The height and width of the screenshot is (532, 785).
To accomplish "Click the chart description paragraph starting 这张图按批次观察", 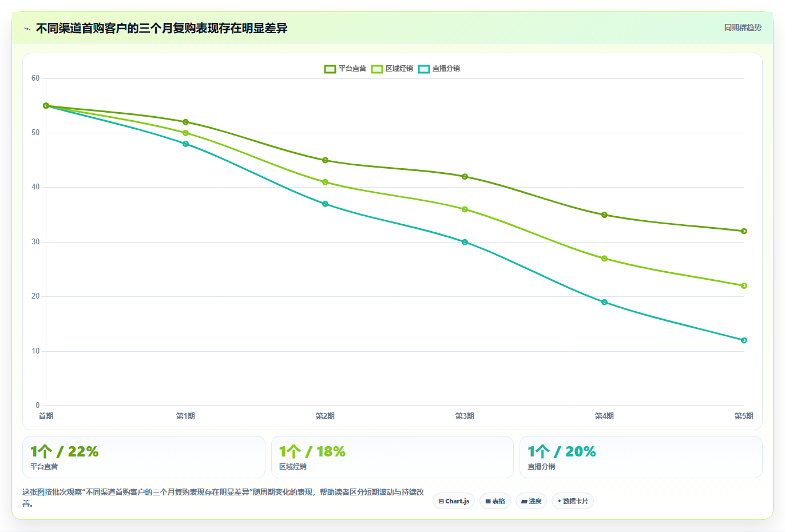I will (x=223, y=498).
